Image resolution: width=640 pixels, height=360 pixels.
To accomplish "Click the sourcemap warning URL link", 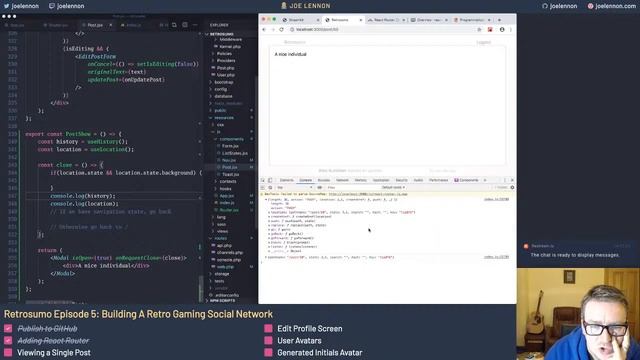I will click(368, 194).
